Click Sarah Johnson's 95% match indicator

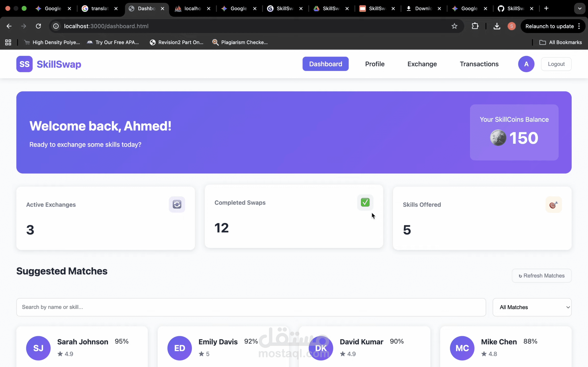pos(122,341)
